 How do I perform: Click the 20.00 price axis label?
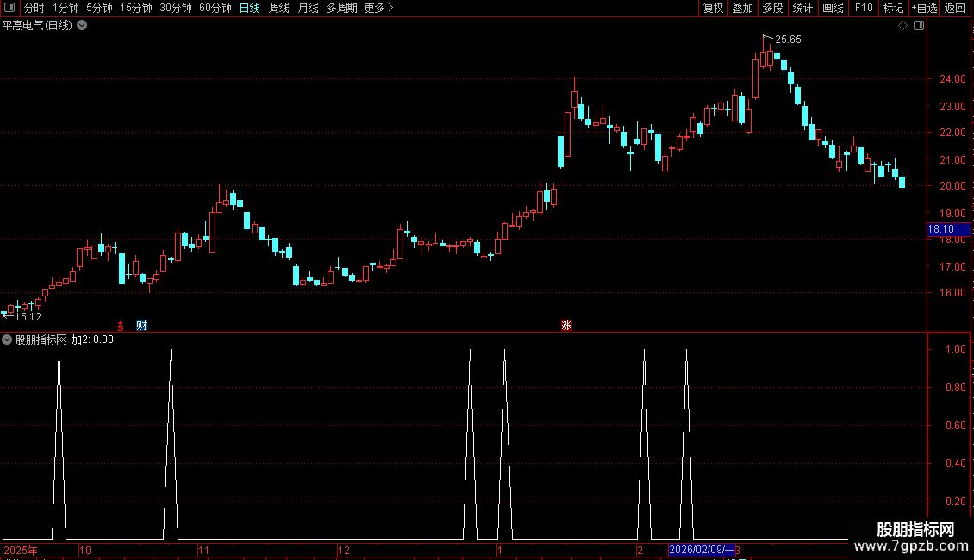click(x=952, y=185)
